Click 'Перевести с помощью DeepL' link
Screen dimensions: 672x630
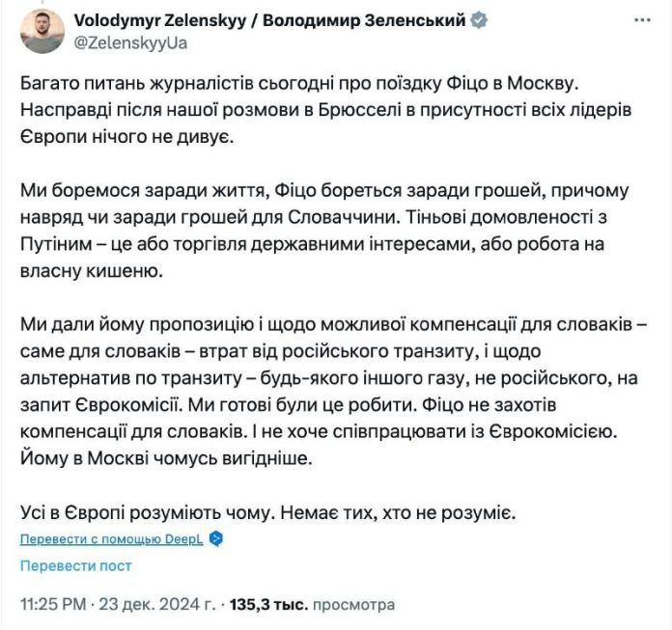pyautogui.click(x=112, y=539)
